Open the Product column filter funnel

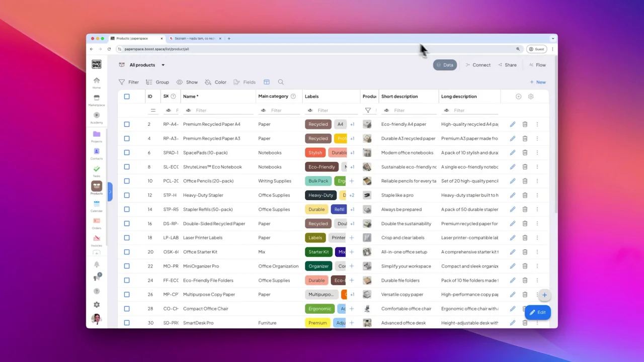368,110
